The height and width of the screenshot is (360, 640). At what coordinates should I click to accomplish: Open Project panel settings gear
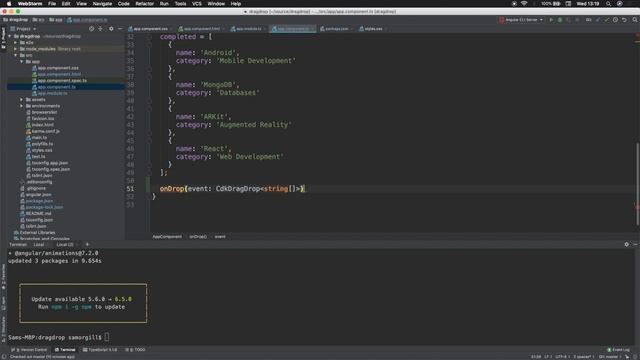coord(111,29)
